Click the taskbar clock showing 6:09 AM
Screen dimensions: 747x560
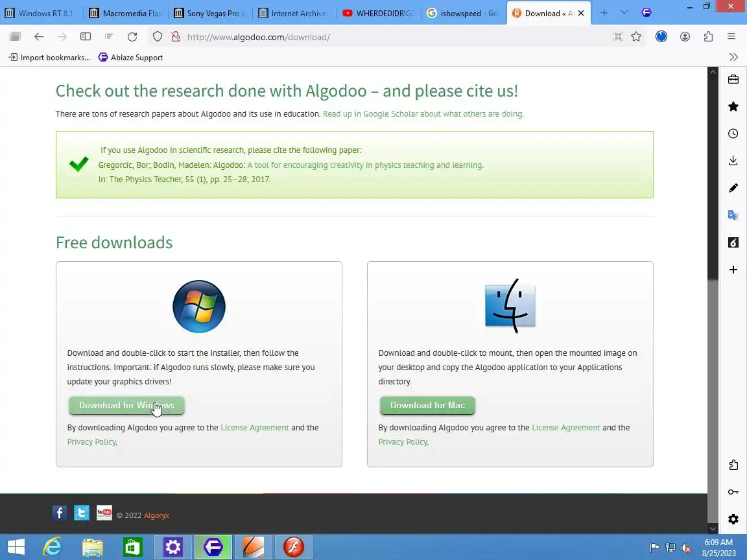pos(719,548)
